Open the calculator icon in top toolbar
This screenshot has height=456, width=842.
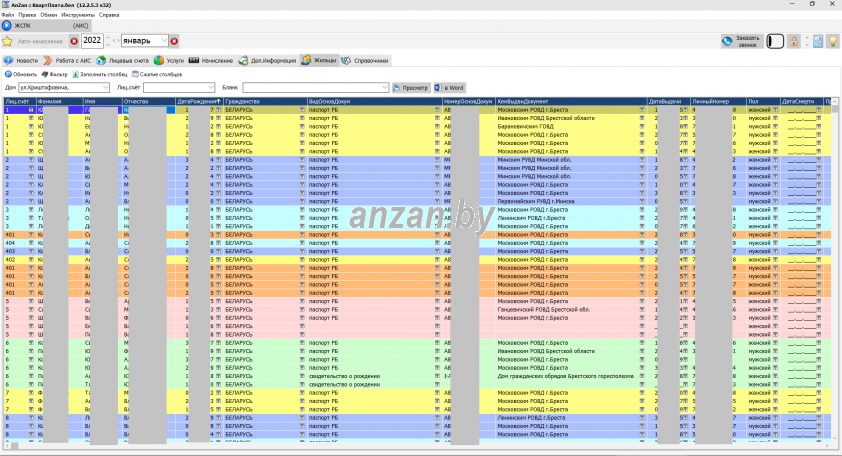[817, 41]
